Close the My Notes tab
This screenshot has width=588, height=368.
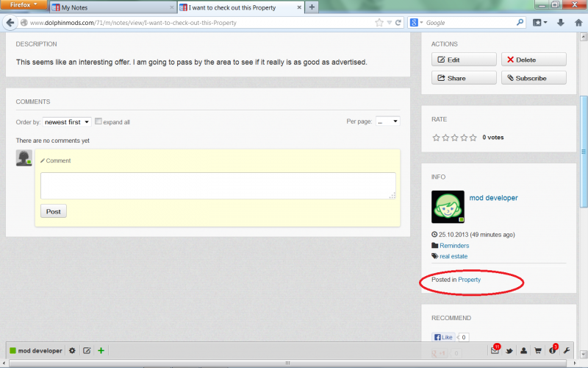[x=172, y=7]
